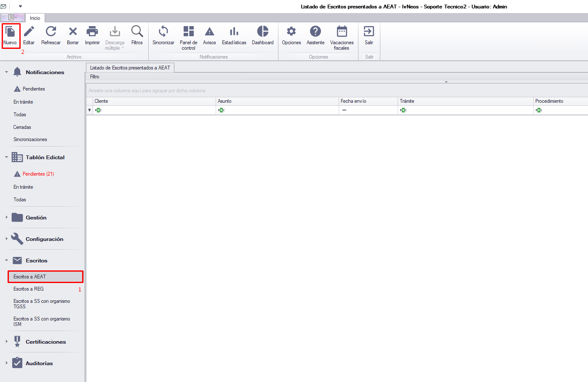Select the Inicio ribbon tab
The height and width of the screenshot is (382, 588).
[35, 18]
